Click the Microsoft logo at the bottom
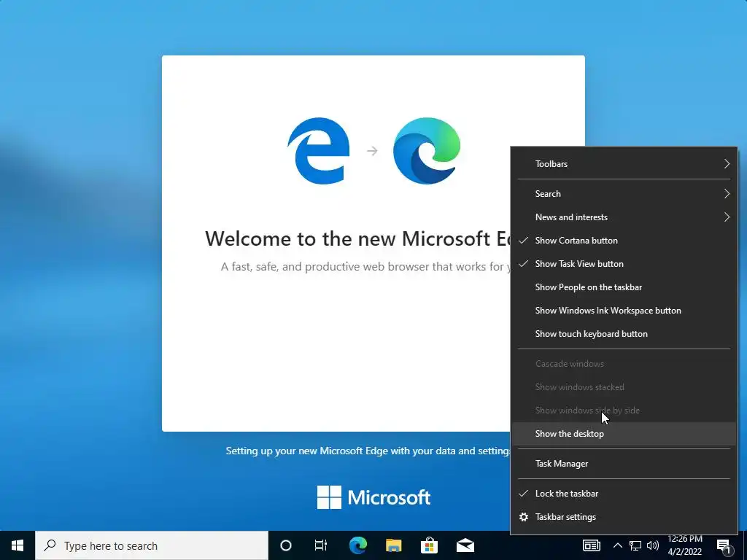 pyautogui.click(x=373, y=497)
